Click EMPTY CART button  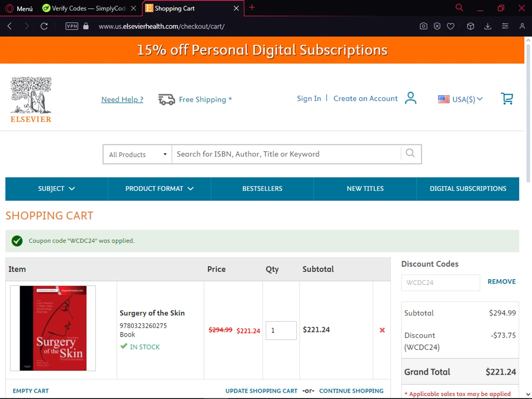31,391
